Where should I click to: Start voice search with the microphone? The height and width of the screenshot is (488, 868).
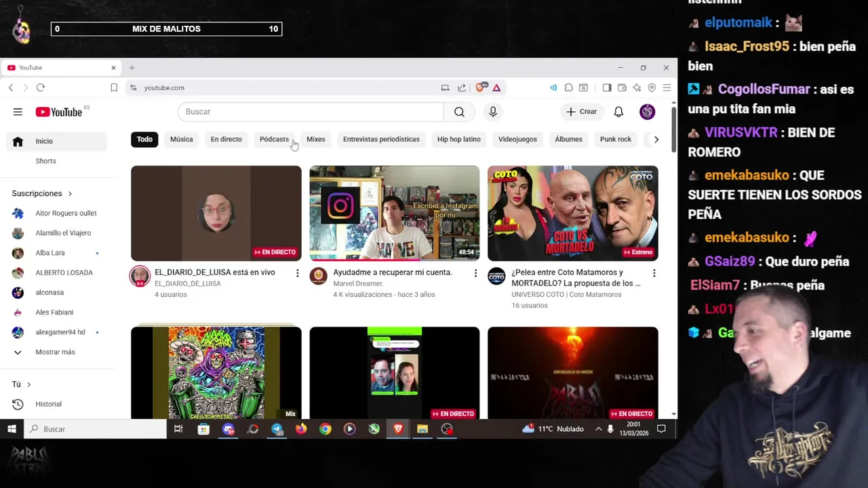click(x=493, y=112)
